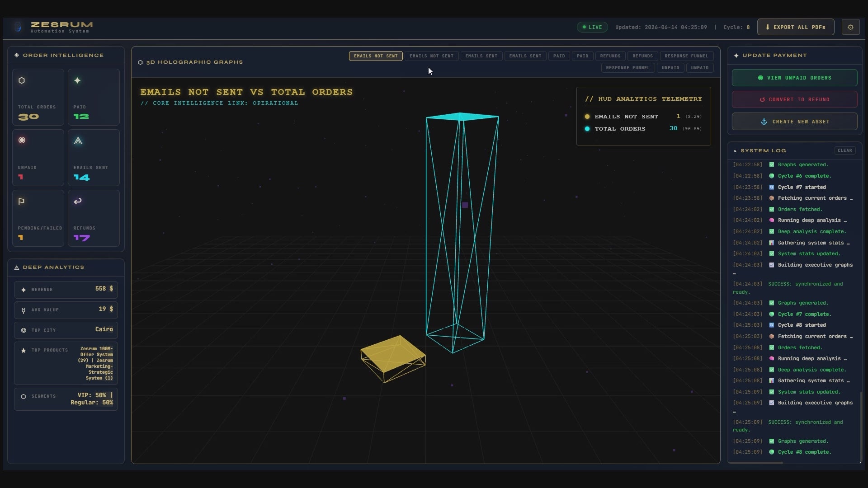
Task: Click the 3D Holographic Graphs header icon
Action: pos(140,62)
